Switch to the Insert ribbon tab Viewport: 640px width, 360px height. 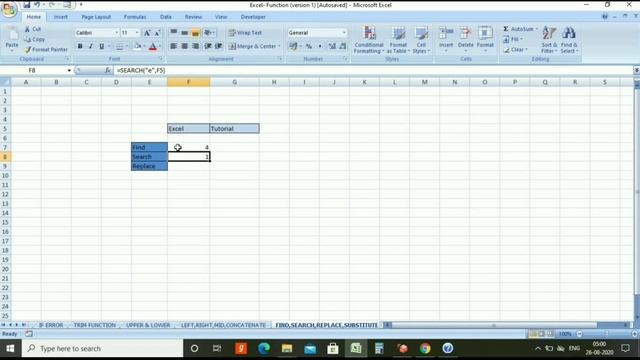click(x=61, y=17)
